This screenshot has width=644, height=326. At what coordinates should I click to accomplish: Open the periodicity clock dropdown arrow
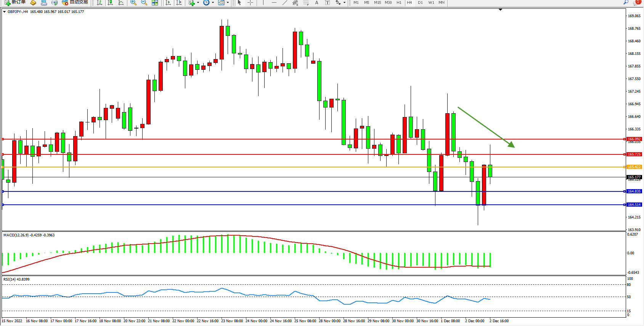pyautogui.click(x=213, y=3)
